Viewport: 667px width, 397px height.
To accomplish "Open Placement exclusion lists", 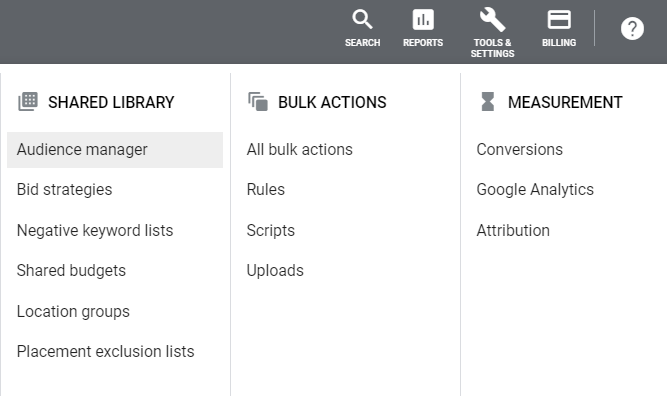I will pyautogui.click(x=105, y=351).
